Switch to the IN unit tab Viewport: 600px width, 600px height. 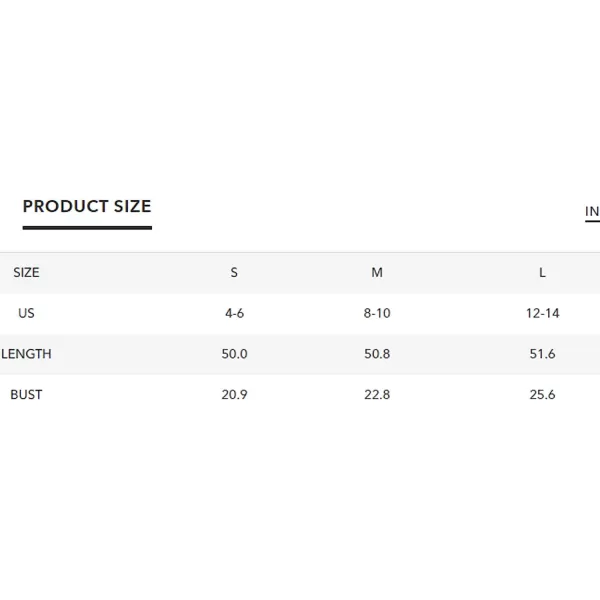pos(592,211)
